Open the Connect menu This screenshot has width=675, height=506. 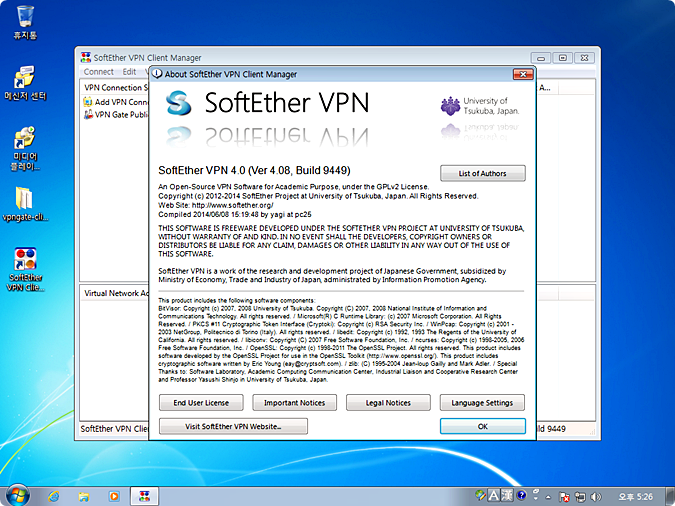(x=99, y=71)
